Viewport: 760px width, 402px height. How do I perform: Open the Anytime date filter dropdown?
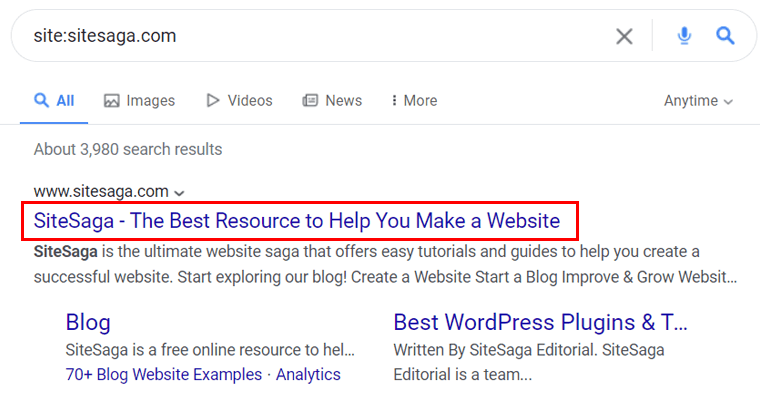coord(698,101)
